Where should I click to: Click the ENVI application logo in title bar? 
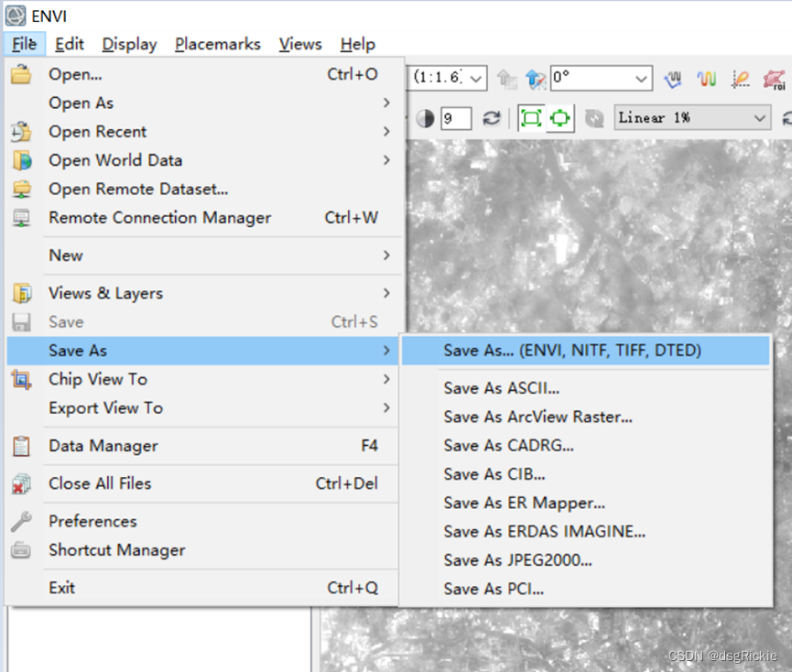16,16
